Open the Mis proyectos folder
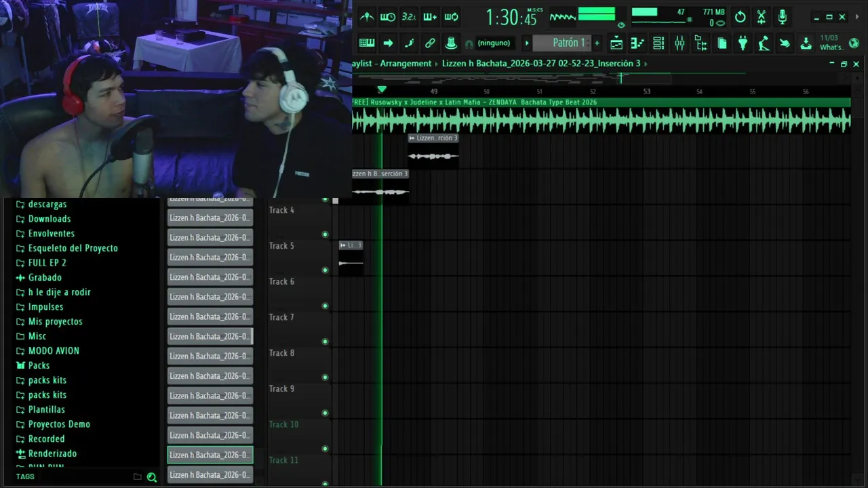The height and width of the screenshot is (488, 868). point(49,322)
